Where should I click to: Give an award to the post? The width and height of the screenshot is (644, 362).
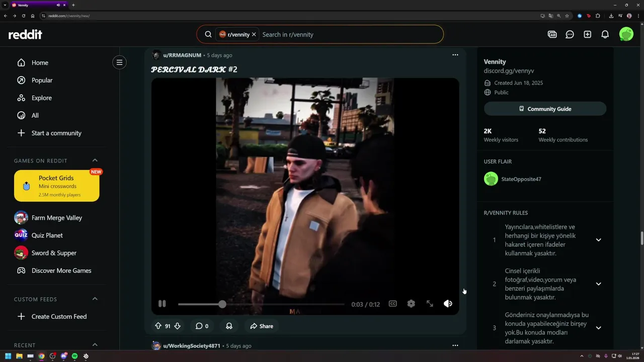[x=229, y=326]
